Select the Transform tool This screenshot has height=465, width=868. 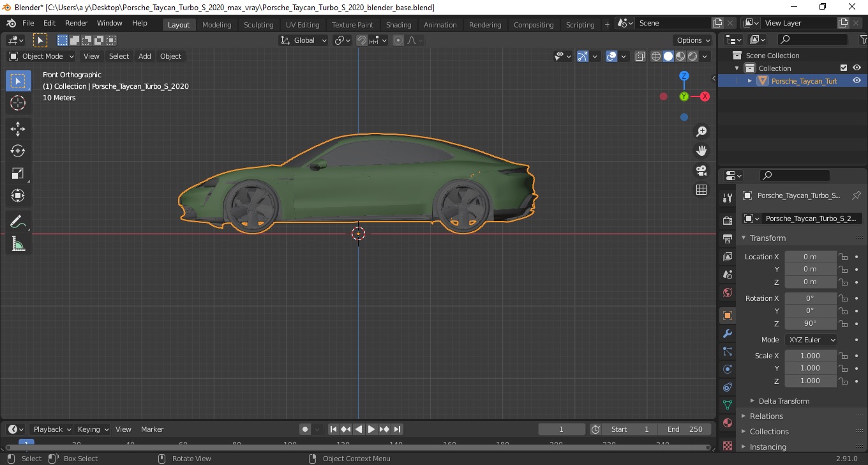click(18, 195)
